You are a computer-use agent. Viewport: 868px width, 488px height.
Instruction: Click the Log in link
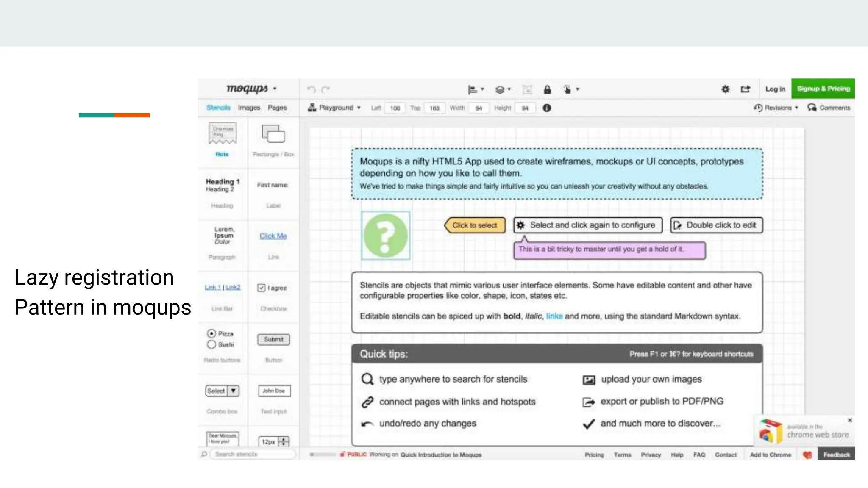point(775,89)
